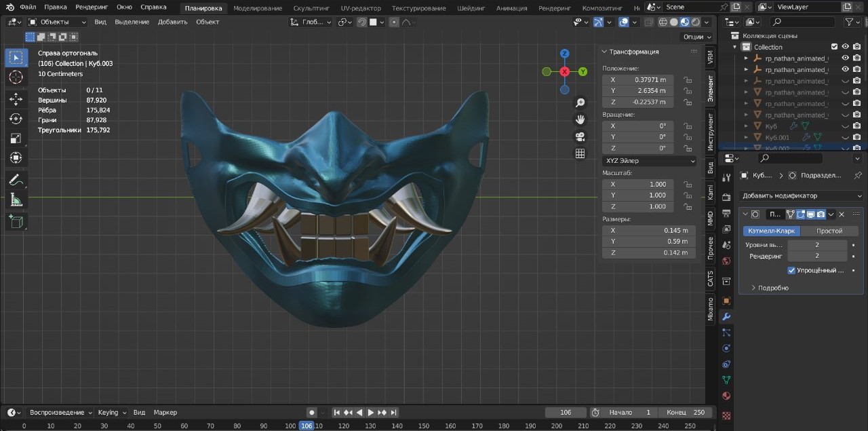Select the Move tool

[x=16, y=100]
